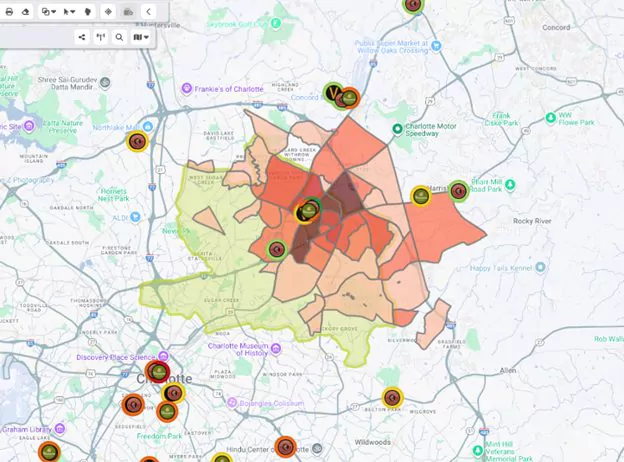The width and height of the screenshot is (624, 462).
Task: Click the Charlotte Motor Speedway marker
Action: 397,129
